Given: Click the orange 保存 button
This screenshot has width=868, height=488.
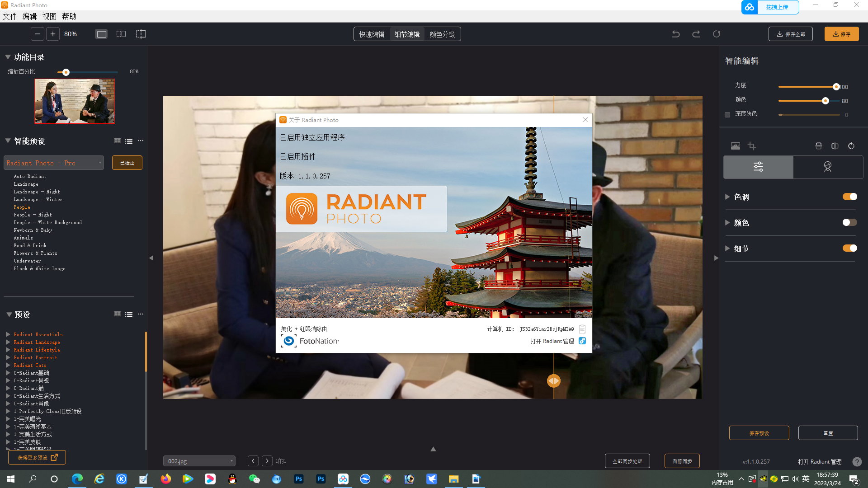Looking at the screenshot, I should [x=841, y=34].
